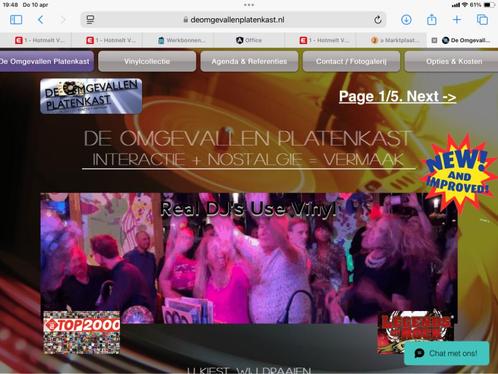Image resolution: width=498 pixels, height=374 pixels.
Task: Open the Vinylcollectie menu button
Action: 147,61
